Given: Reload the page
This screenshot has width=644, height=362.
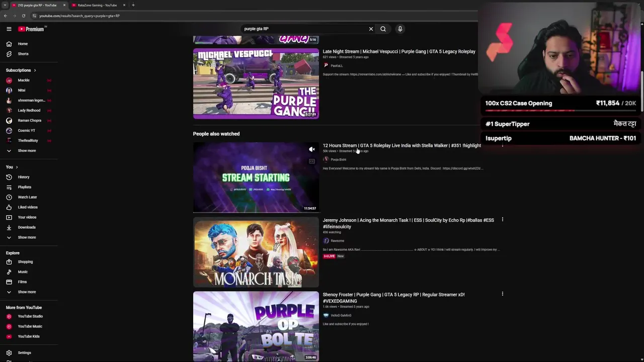Looking at the screenshot, I should pos(23,16).
